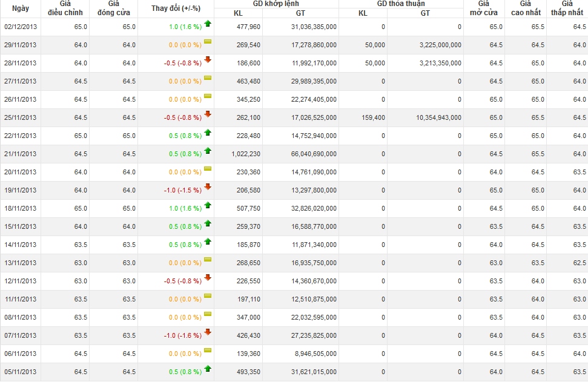Click the red down arrow for 25/11/2013

(208, 114)
